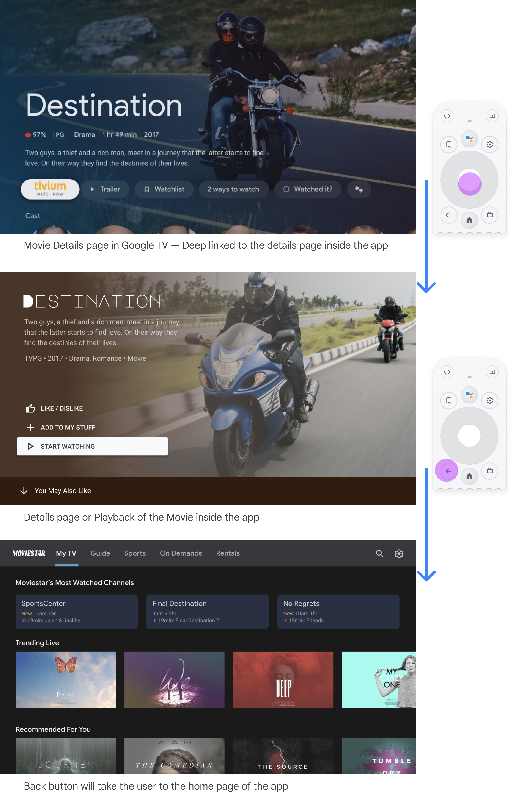The height and width of the screenshot is (812, 513).
Task: Select the On Demands tab in Moviestar
Action: click(x=181, y=553)
